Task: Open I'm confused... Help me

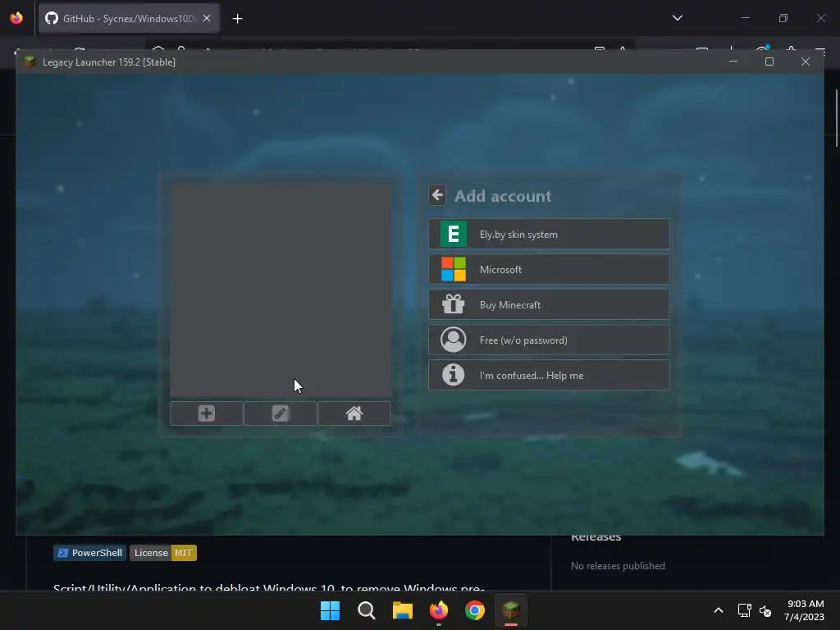Action: 549,375
